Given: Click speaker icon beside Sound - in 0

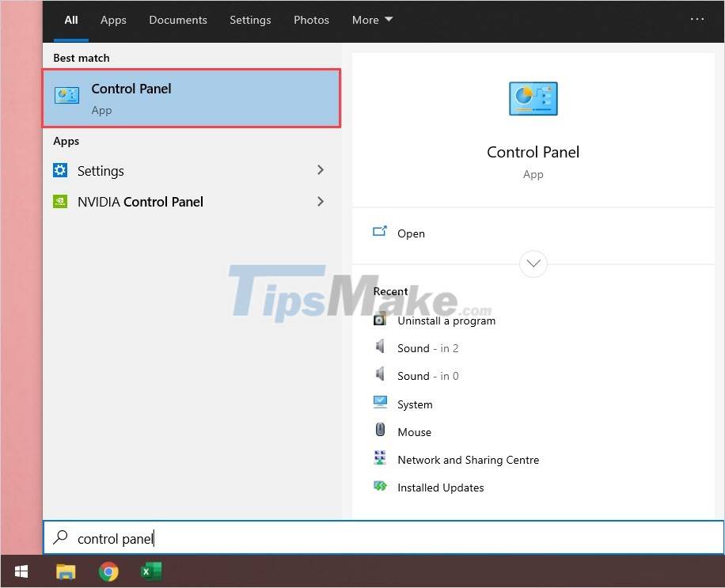Looking at the screenshot, I should [380, 374].
